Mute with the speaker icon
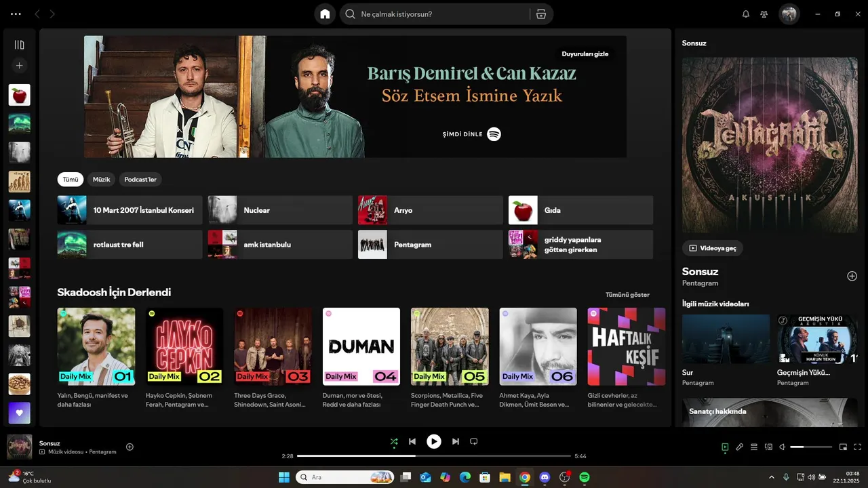Image resolution: width=868 pixels, height=488 pixels. [x=782, y=447]
